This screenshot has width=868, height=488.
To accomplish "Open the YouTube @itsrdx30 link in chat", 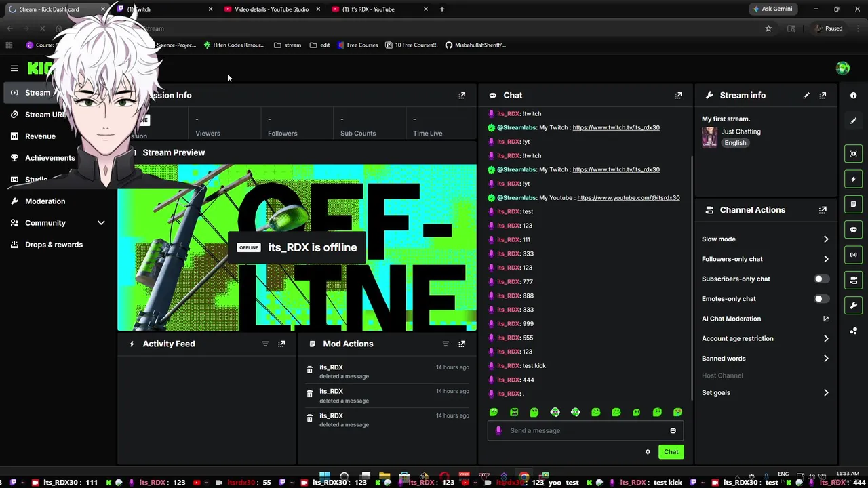I will point(628,198).
